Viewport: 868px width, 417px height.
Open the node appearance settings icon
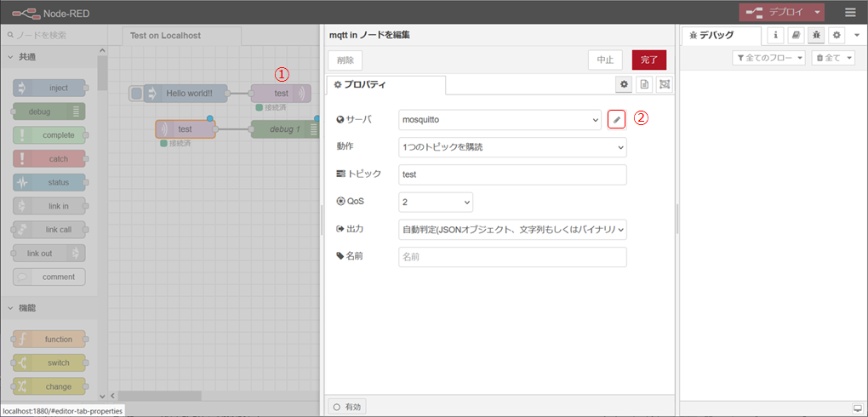[x=664, y=84]
